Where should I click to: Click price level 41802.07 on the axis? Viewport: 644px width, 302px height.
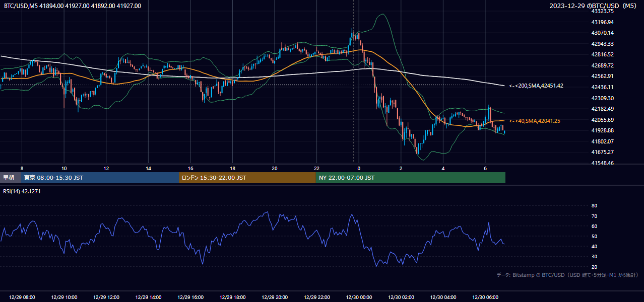[602, 141]
